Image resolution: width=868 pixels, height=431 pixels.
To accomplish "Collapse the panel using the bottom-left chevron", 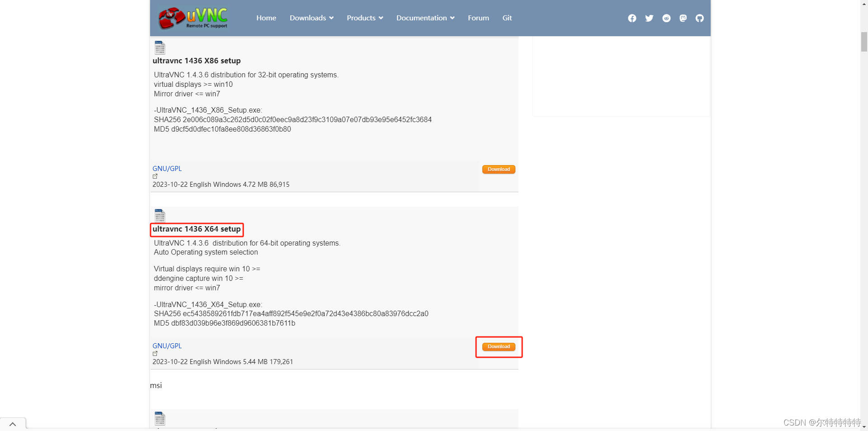I will tap(12, 423).
